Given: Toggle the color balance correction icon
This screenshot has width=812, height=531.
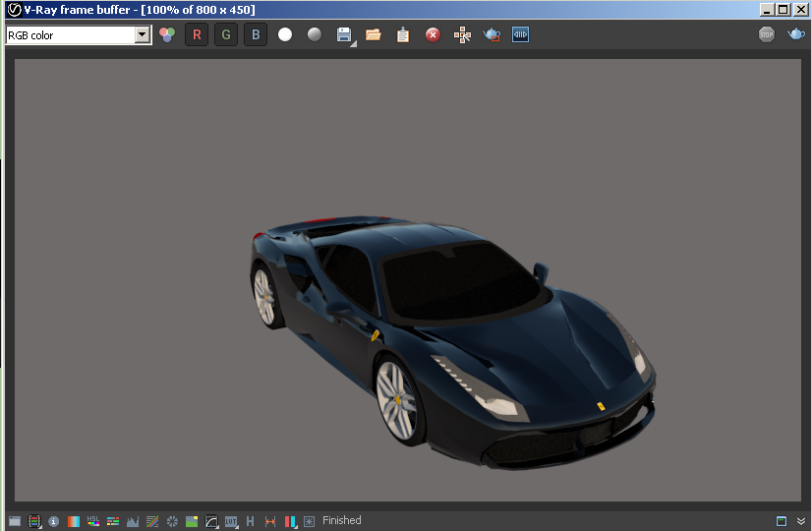Looking at the screenshot, I should 113,521.
